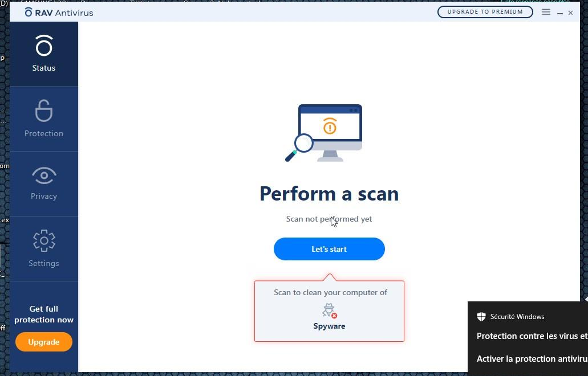Open the Status section in the sidebar
The height and width of the screenshot is (376, 588).
click(x=44, y=54)
